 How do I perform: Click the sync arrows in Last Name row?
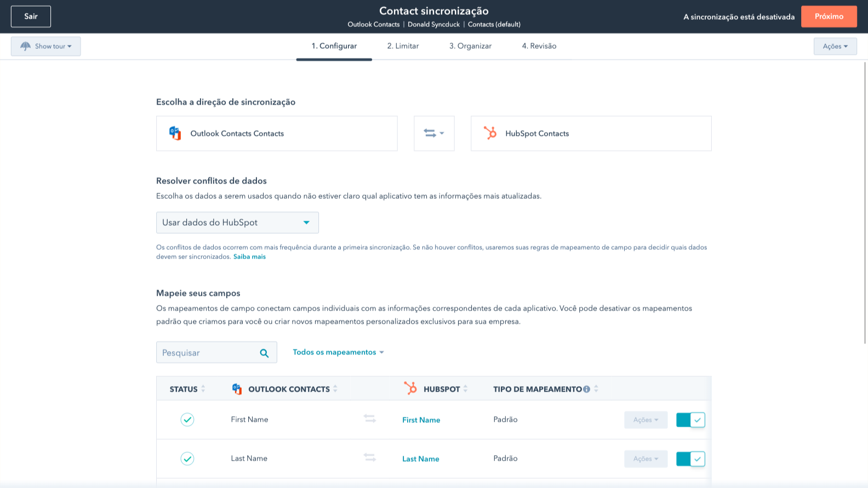click(x=370, y=457)
